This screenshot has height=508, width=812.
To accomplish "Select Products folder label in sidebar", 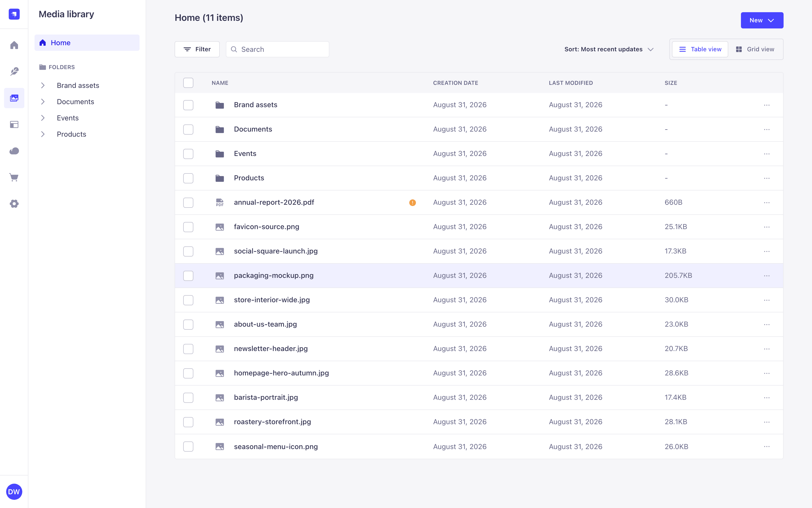I will [x=72, y=134].
